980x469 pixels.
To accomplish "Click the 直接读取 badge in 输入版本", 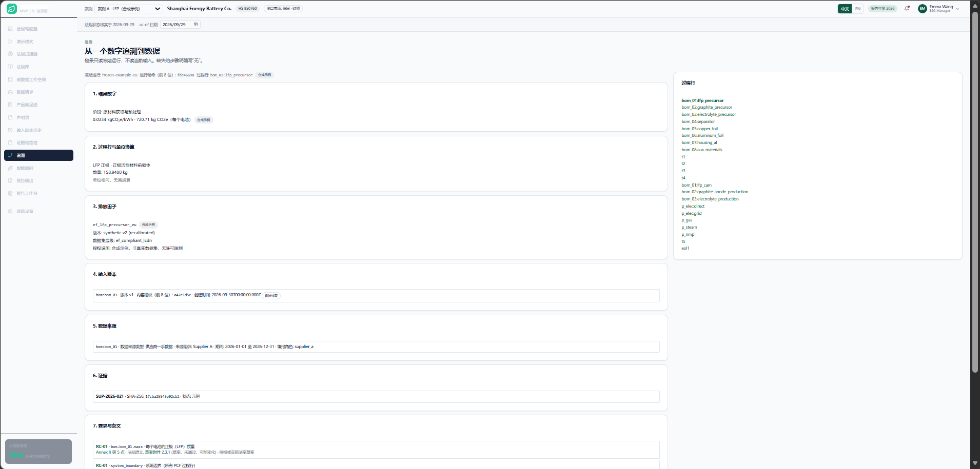I will [271, 296].
